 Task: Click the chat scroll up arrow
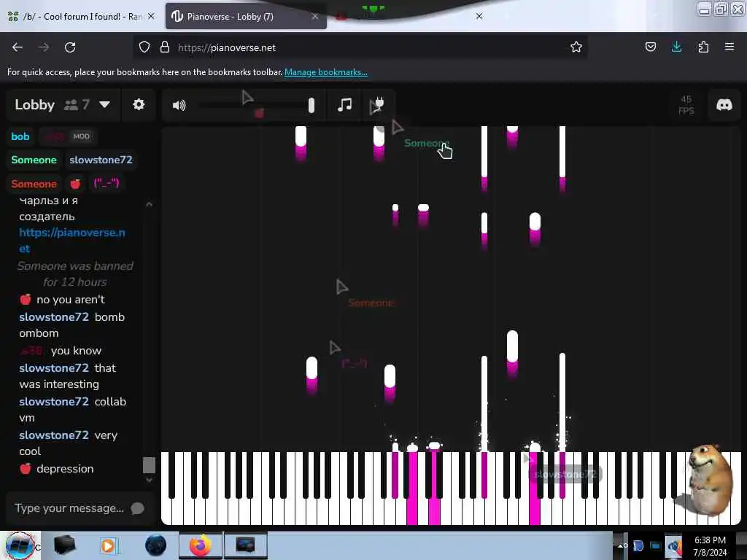pos(149,204)
